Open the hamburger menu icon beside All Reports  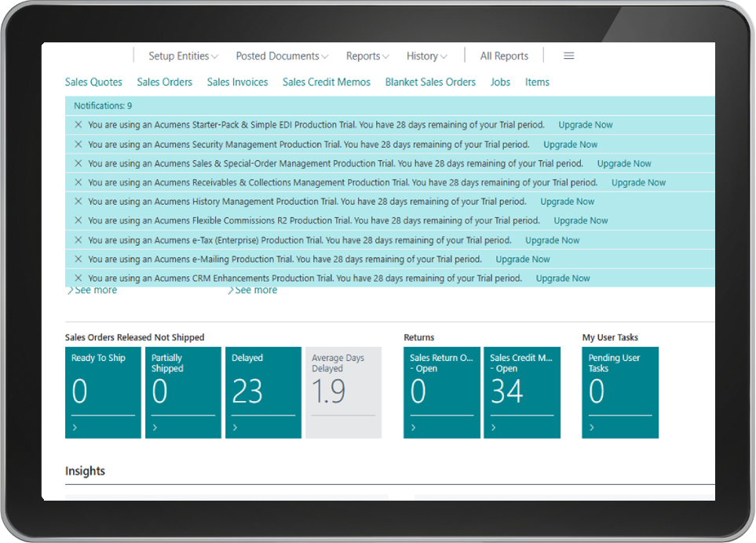pos(568,56)
